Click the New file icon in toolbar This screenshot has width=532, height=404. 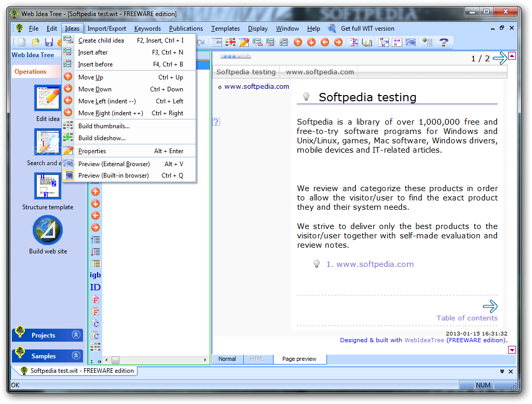(22, 42)
